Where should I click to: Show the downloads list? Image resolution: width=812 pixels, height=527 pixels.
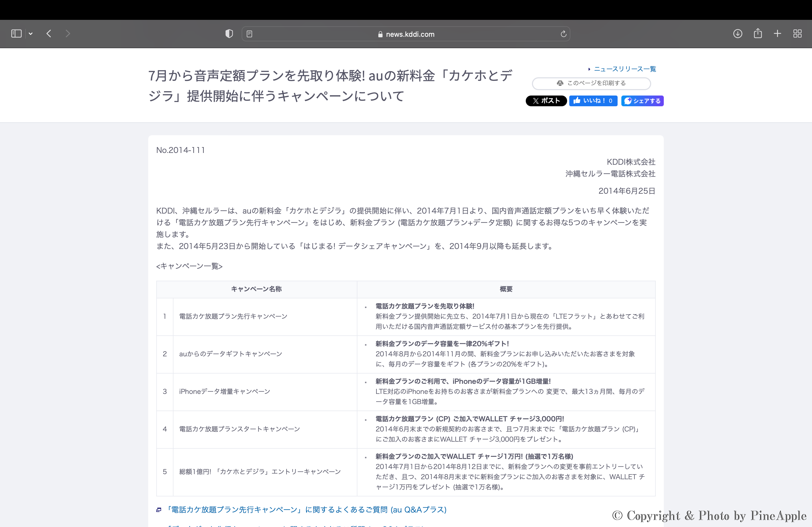(738, 33)
